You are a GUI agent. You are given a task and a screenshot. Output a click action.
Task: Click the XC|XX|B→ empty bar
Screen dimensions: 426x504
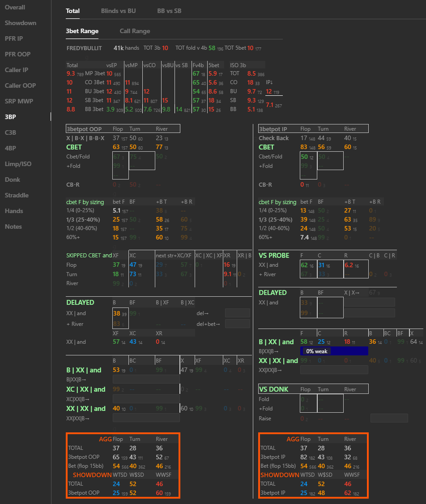click(x=146, y=399)
